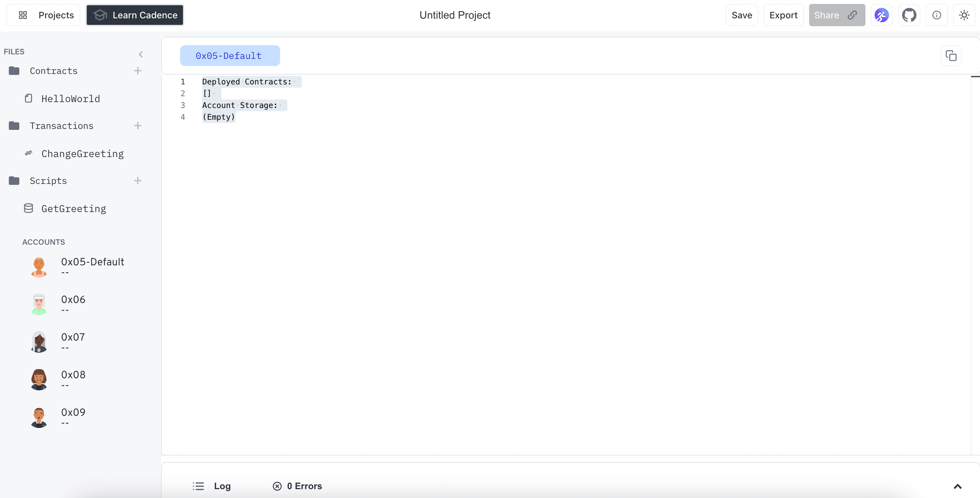Click the Flow playground avatar icon
The height and width of the screenshot is (498, 980).
click(882, 15)
